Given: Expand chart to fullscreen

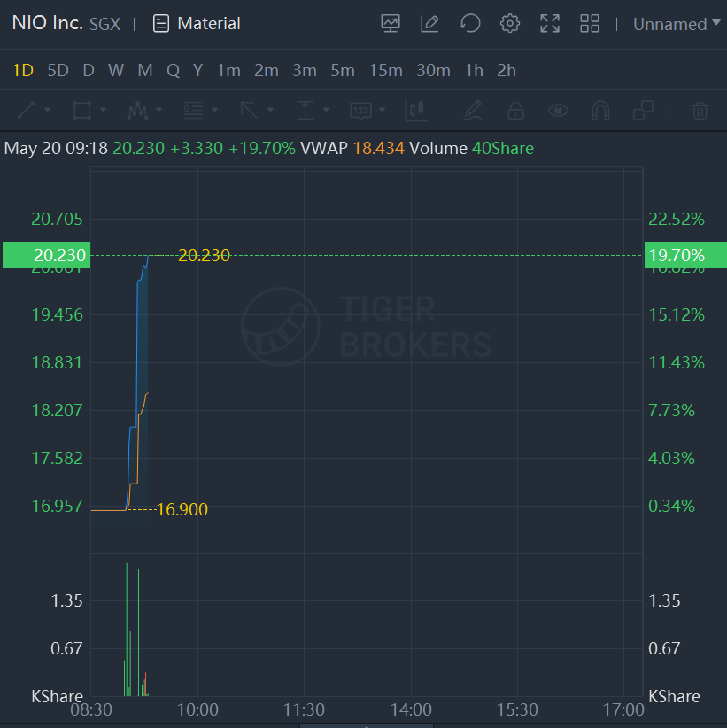Looking at the screenshot, I should 550,24.
